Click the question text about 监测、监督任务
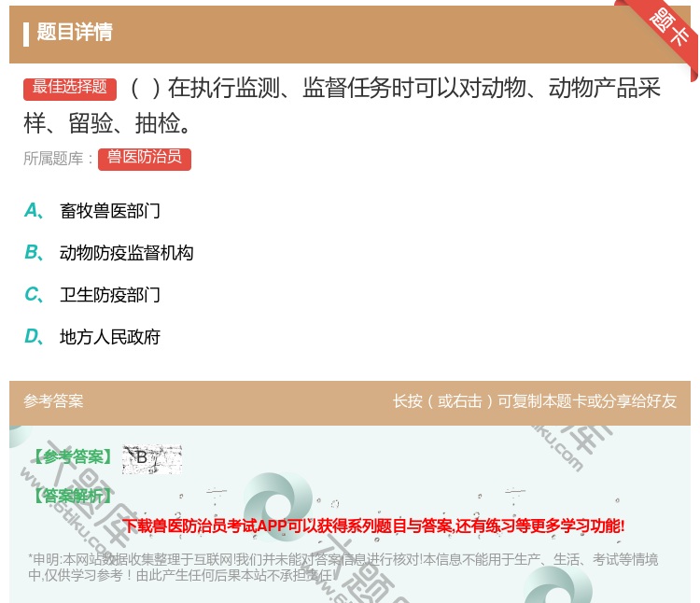This screenshot has width=700, height=603. coord(342,105)
